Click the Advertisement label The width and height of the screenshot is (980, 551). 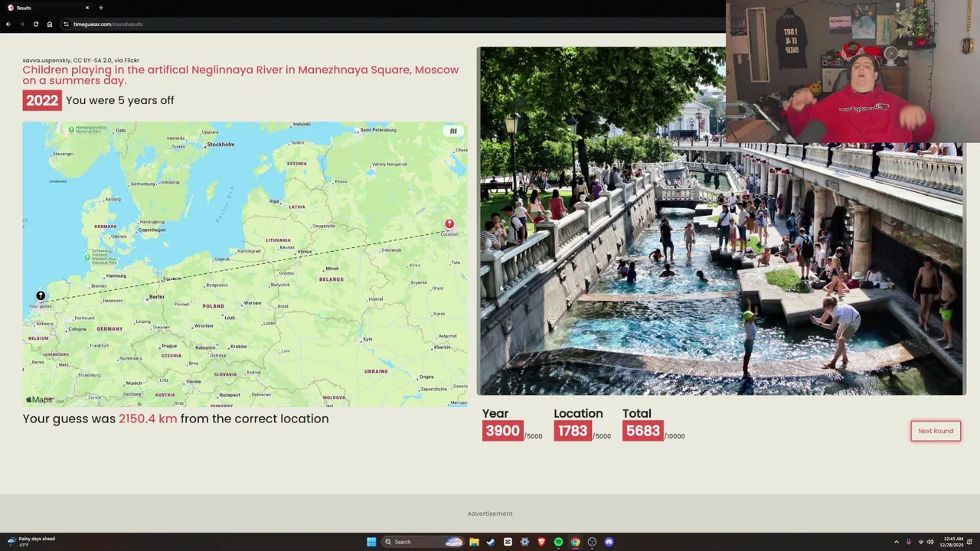point(490,514)
